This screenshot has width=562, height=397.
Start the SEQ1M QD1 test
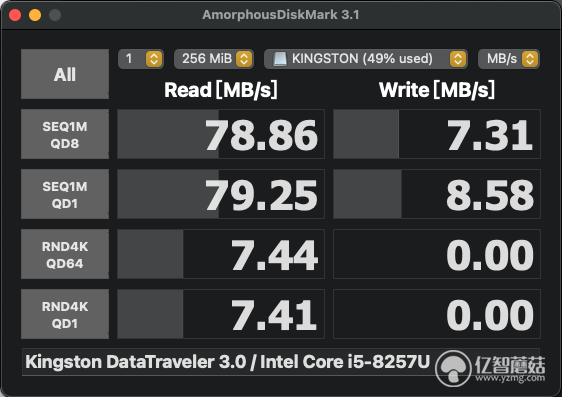coord(65,194)
